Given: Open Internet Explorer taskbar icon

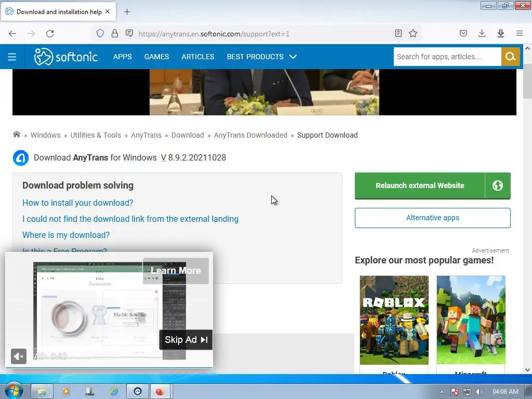Looking at the screenshot, I should (114, 392).
